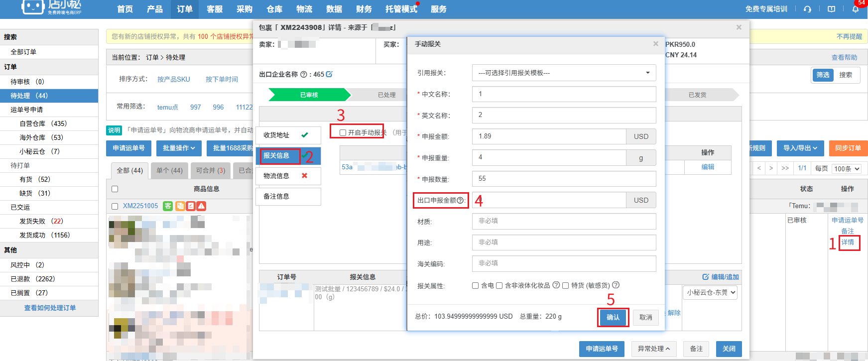Open 首页 in top navigation
868x361 pixels.
tap(125, 9)
